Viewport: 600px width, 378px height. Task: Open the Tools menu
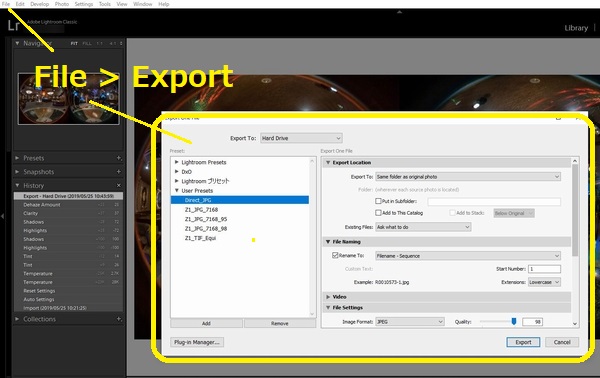tap(104, 4)
